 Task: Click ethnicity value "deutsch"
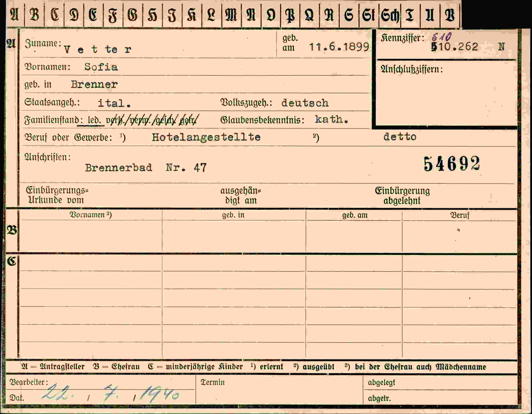pyautogui.click(x=305, y=103)
